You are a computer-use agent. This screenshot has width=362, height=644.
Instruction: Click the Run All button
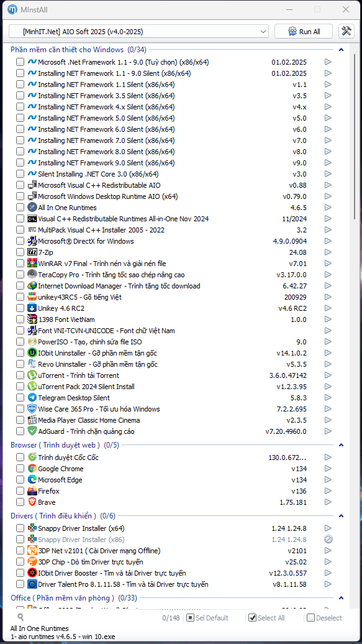coord(304,32)
